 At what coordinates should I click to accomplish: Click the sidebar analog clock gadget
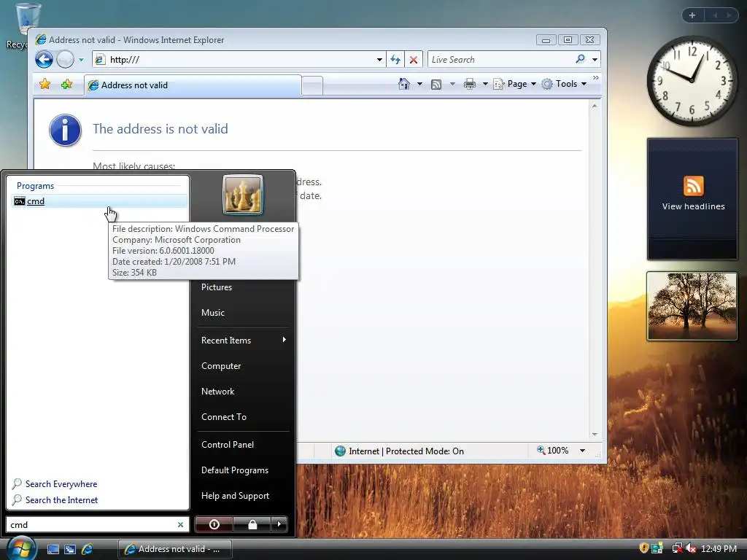(x=692, y=81)
